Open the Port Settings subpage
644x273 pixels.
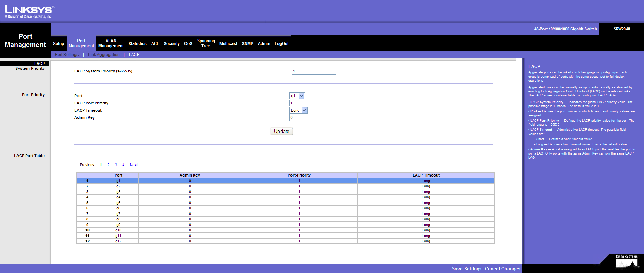pyautogui.click(x=67, y=55)
